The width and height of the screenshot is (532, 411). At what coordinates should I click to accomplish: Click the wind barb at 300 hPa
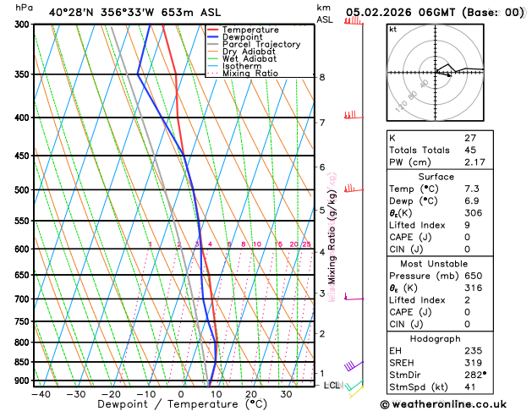pyautogui.click(x=354, y=20)
